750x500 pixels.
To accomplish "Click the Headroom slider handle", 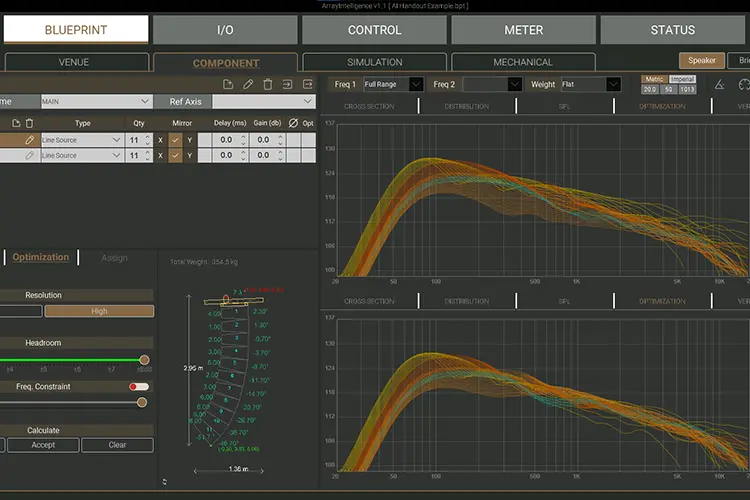I will click(144, 360).
